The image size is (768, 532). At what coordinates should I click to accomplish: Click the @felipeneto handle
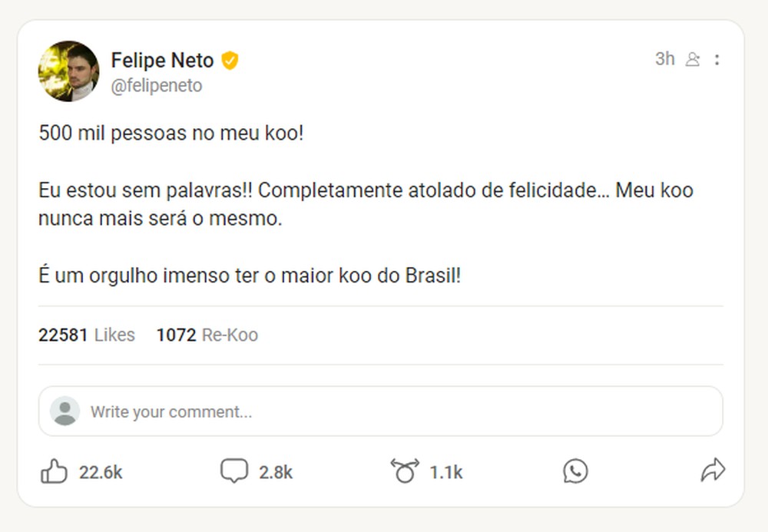coord(157,85)
